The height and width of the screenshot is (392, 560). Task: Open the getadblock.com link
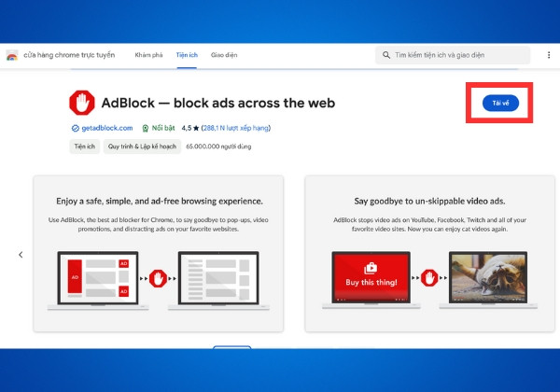(x=107, y=128)
